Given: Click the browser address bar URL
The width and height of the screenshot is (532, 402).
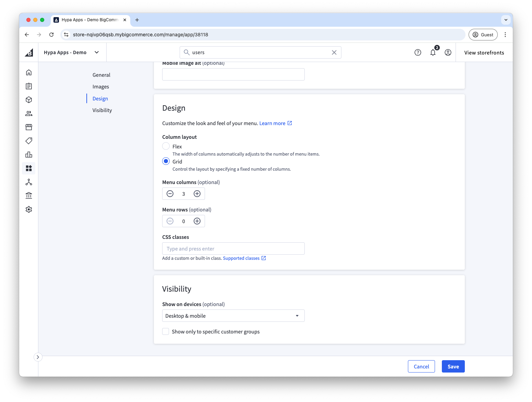Looking at the screenshot, I should tap(141, 35).
